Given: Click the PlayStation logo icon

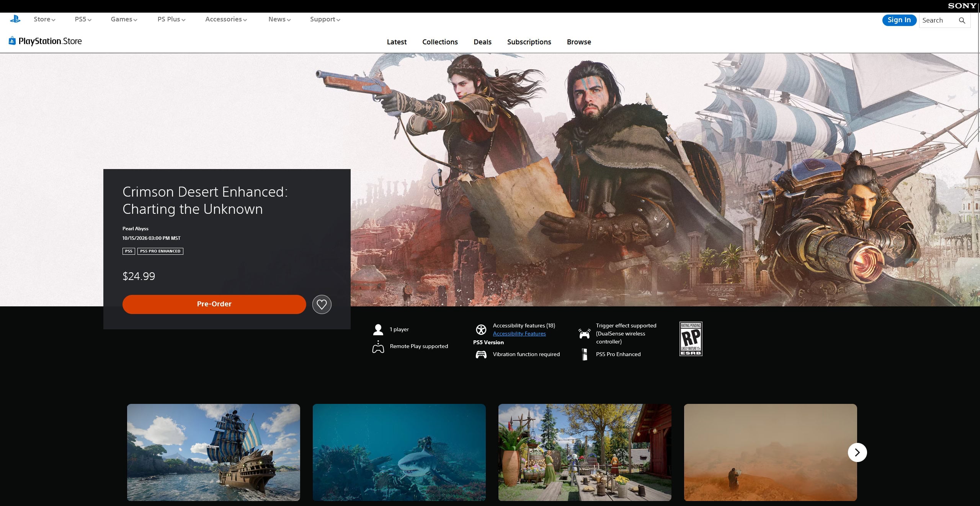Looking at the screenshot, I should click(15, 19).
